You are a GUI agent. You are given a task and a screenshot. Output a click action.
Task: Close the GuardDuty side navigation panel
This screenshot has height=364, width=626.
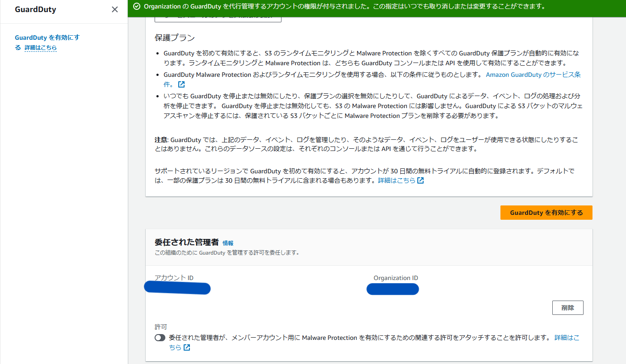pos(114,9)
